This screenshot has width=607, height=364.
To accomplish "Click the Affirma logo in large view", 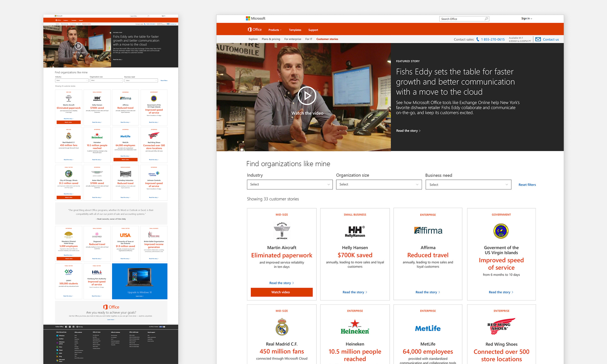I will [x=428, y=231].
